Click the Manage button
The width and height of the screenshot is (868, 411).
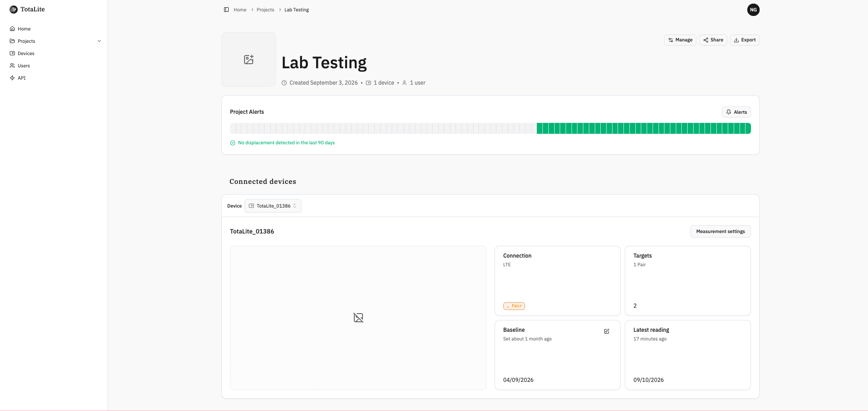[x=680, y=40]
